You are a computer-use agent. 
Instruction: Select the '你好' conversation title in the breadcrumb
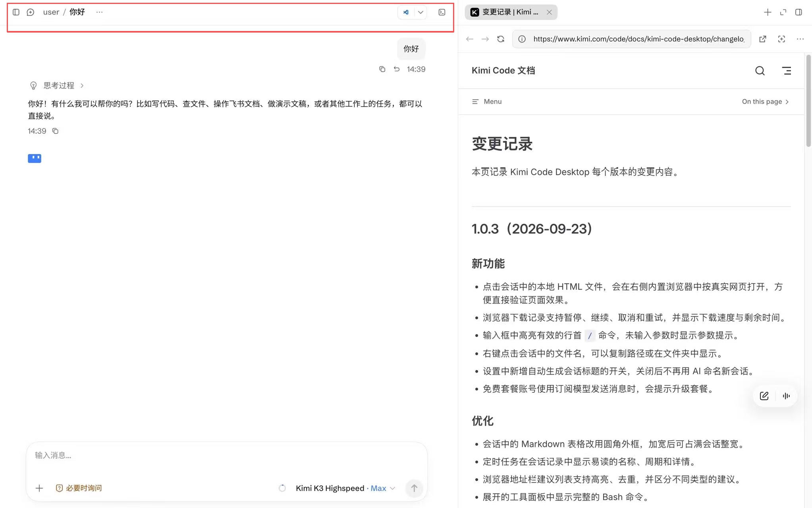coord(77,12)
